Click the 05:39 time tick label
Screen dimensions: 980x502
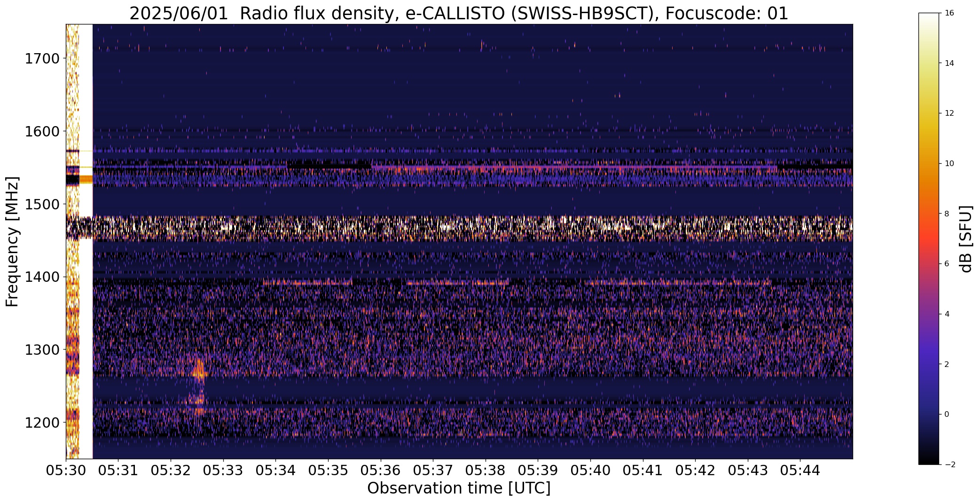point(538,470)
